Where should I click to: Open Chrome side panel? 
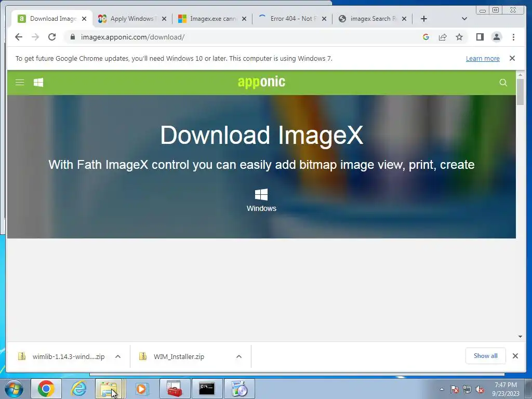pyautogui.click(x=480, y=37)
